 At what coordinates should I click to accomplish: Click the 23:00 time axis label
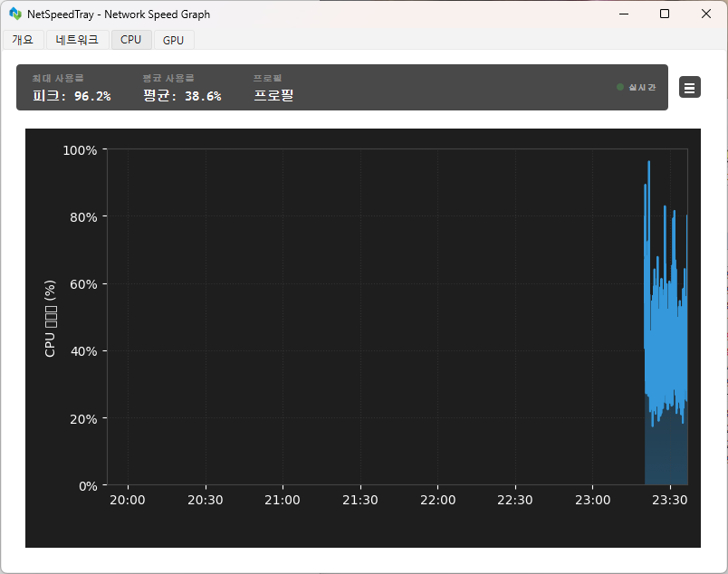pyautogui.click(x=593, y=500)
